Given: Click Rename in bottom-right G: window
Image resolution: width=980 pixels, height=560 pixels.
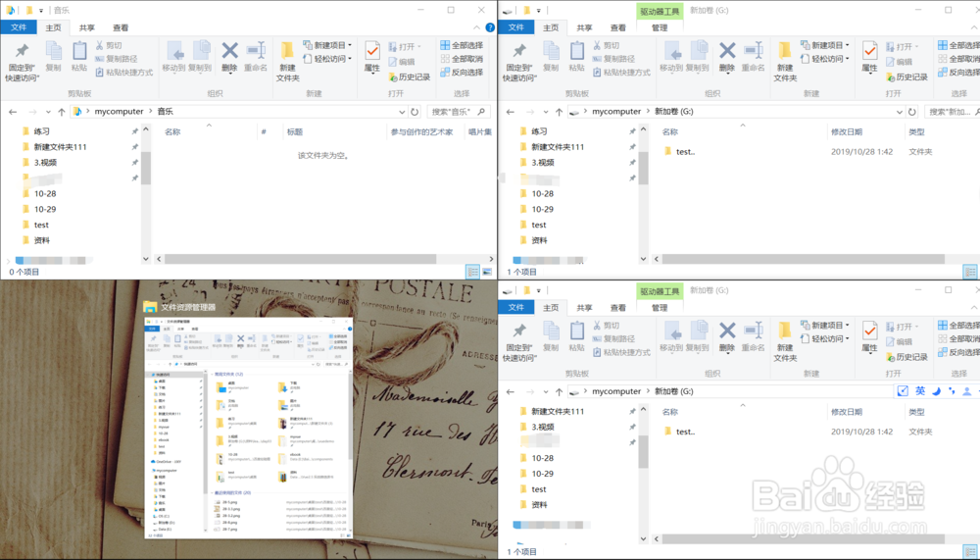Looking at the screenshot, I should coord(753,336).
